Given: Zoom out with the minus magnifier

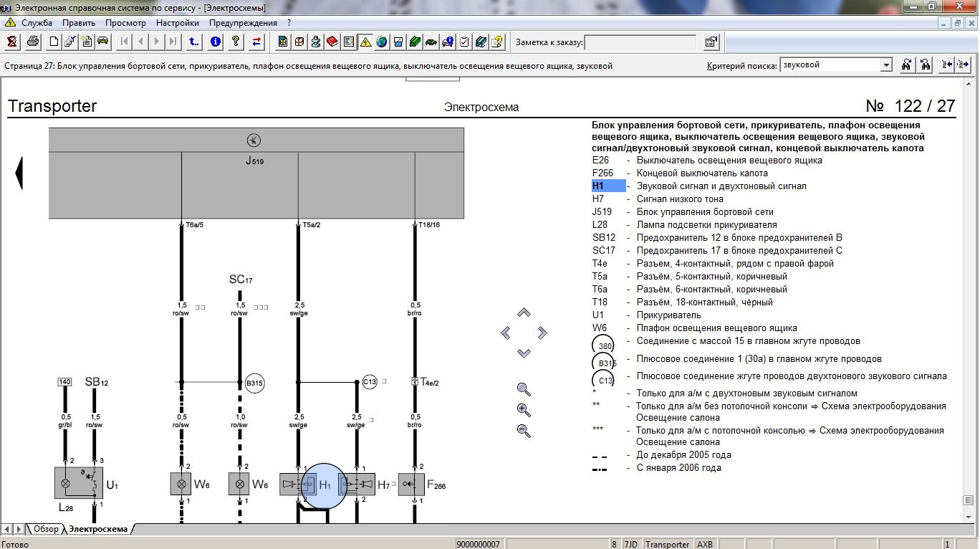Looking at the screenshot, I should point(524,431).
